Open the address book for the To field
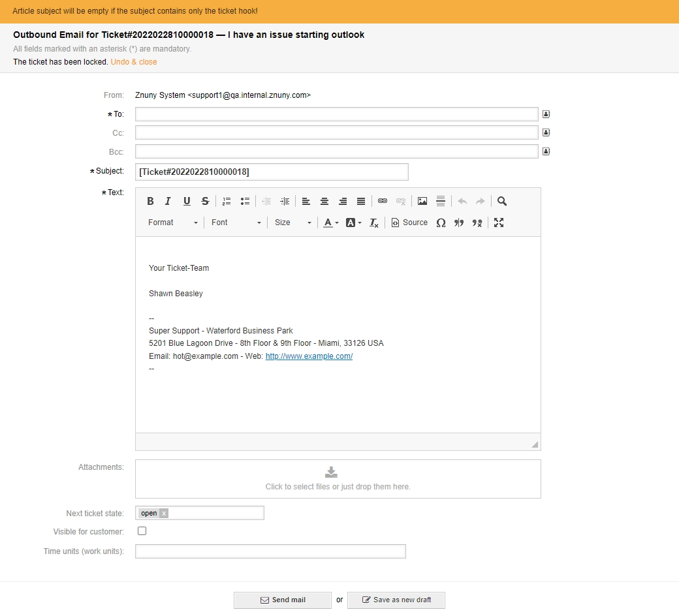Screen dimensions: 679x616 tap(546, 114)
